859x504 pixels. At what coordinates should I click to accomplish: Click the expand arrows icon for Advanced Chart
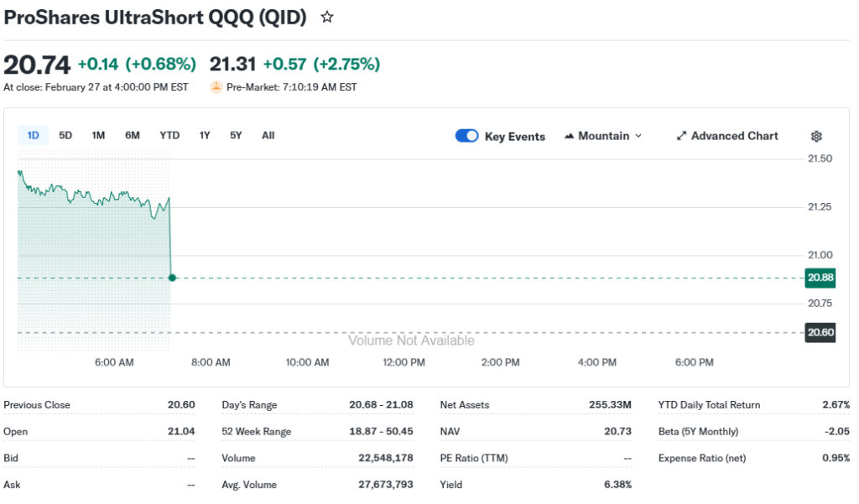tap(682, 136)
